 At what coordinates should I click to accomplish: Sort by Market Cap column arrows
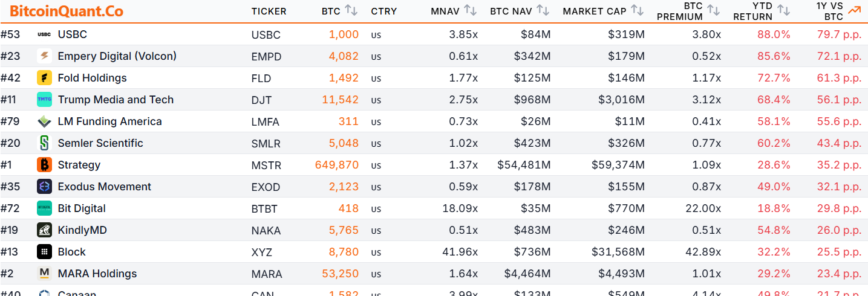[x=637, y=11]
